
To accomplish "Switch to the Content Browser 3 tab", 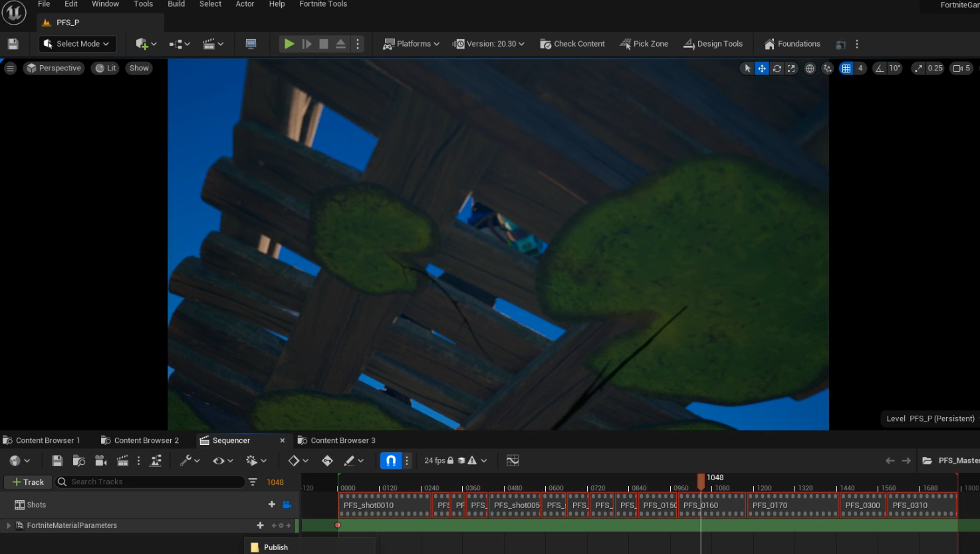I will [x=343, y=440].
